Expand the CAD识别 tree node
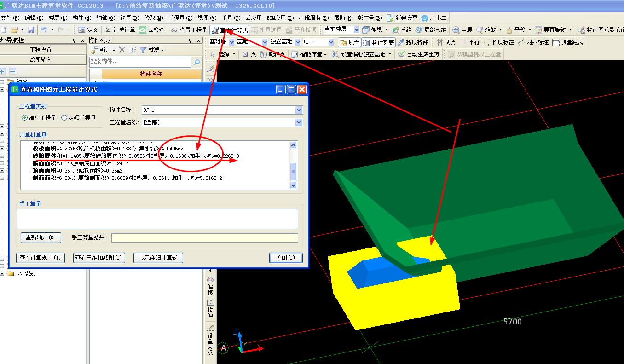This screenshot has width=624, height=364. [x=2, y=273]
